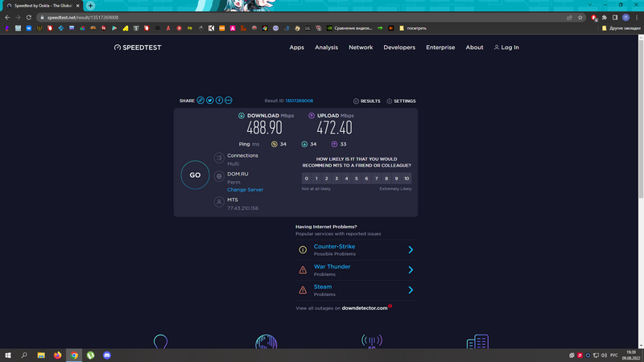644x362 pixels.
Task: Click the Connections mode icon
Action: click(x=219, y=158)
